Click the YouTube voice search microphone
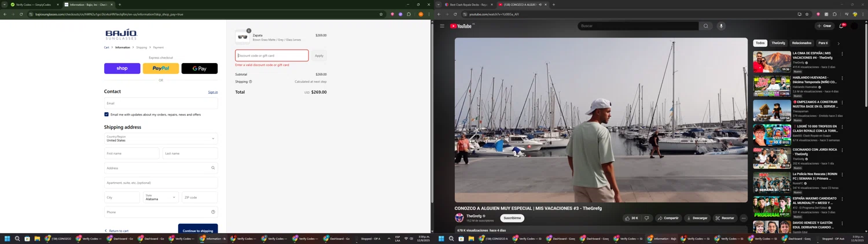Screen dimensions: 868x244 coord(721,26)
